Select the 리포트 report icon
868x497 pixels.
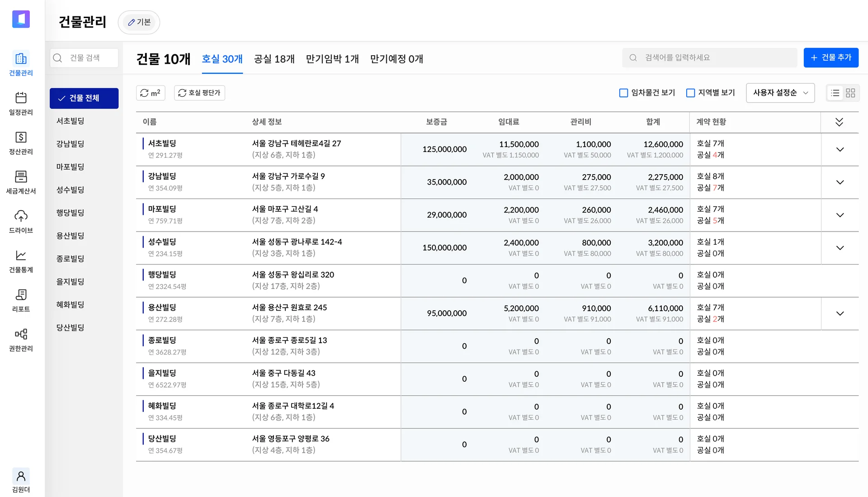[21, 299]
